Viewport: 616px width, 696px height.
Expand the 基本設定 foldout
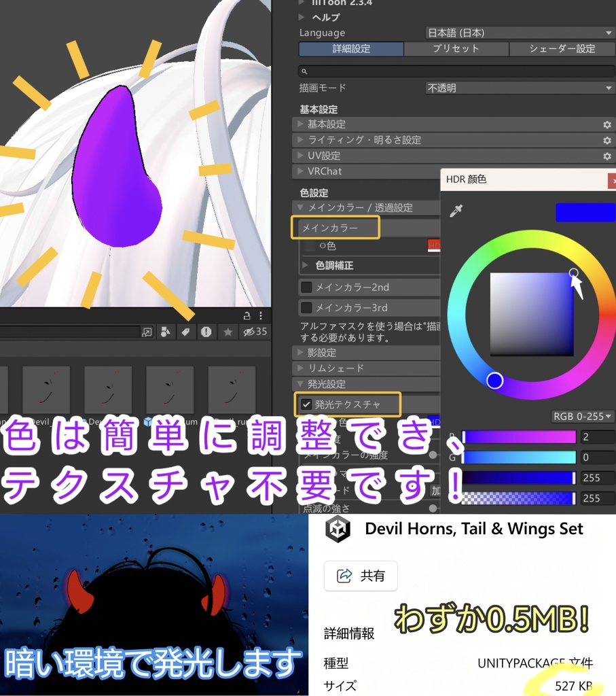(x=300, y=124)
